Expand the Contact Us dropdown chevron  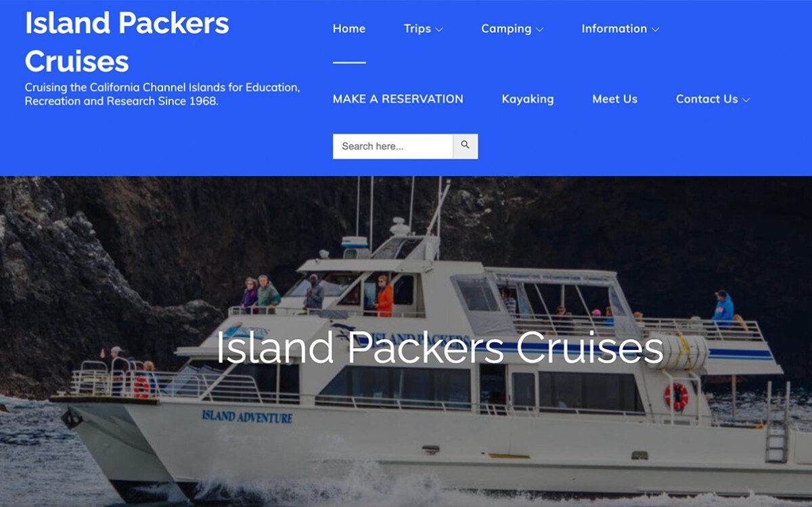coord(746,100)
